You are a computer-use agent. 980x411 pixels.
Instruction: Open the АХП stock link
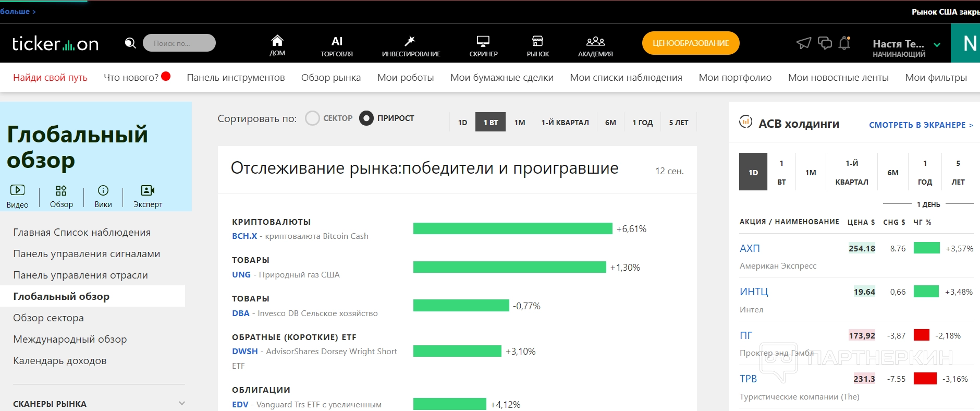(x=750, y=248)
